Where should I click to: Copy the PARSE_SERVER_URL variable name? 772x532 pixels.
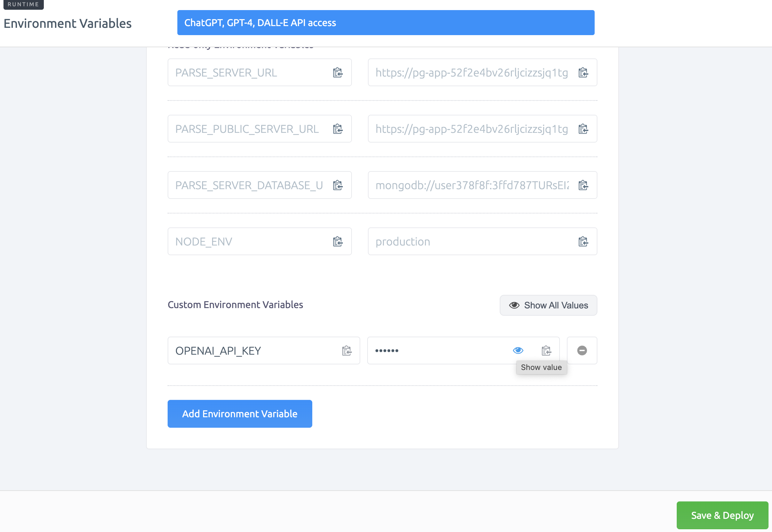tap(338, 73)
